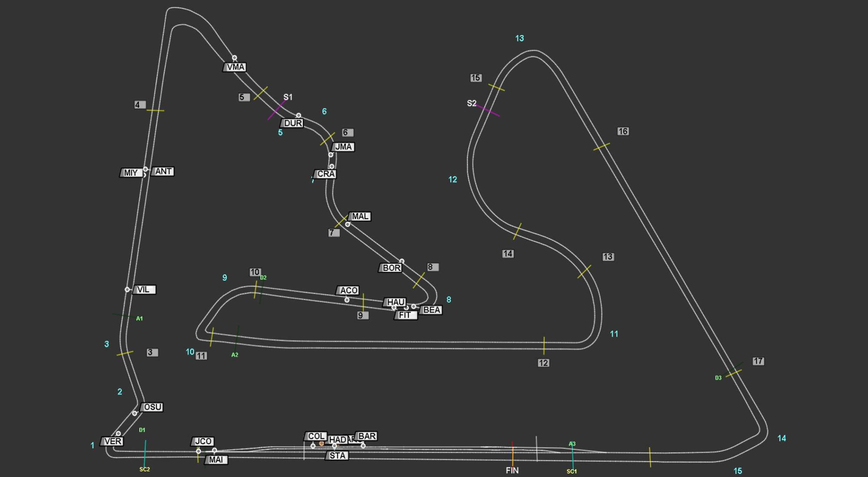Screen dimensions: 868x477
Task: Select cyan turn number 5
Action: tap(280, 133)
